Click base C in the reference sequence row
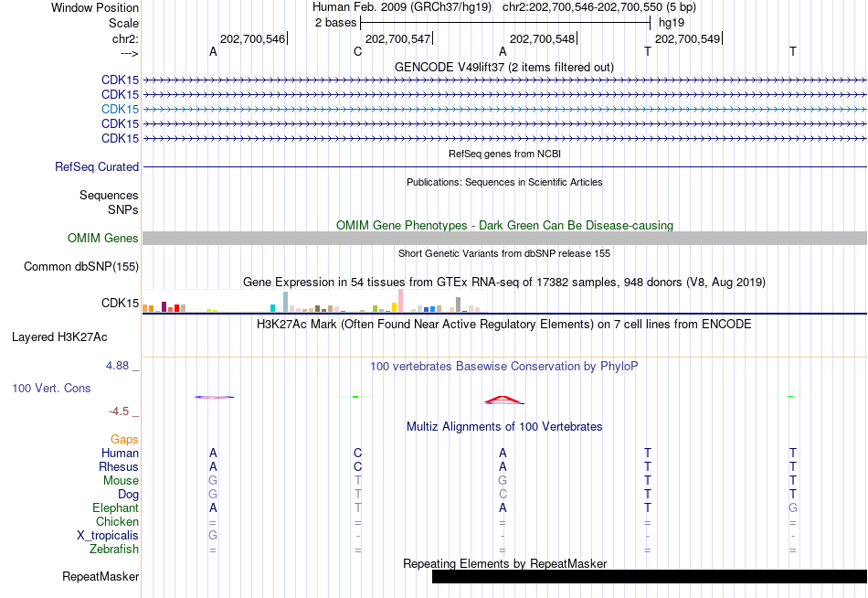 coord(357,51)
